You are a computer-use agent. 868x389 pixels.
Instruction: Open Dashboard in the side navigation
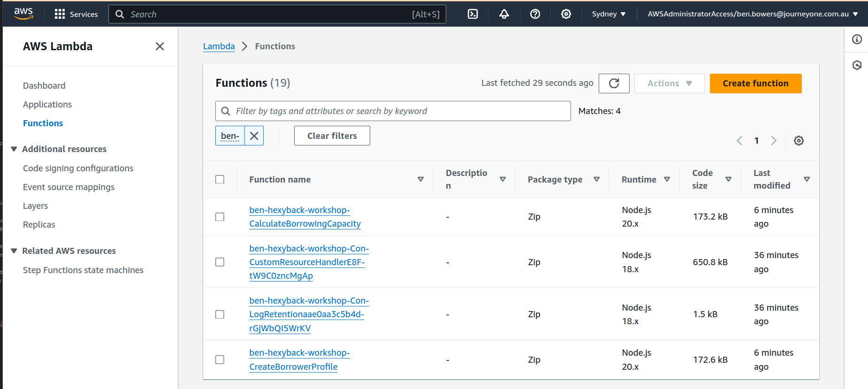pyautogui.click(x=44, y=86)
